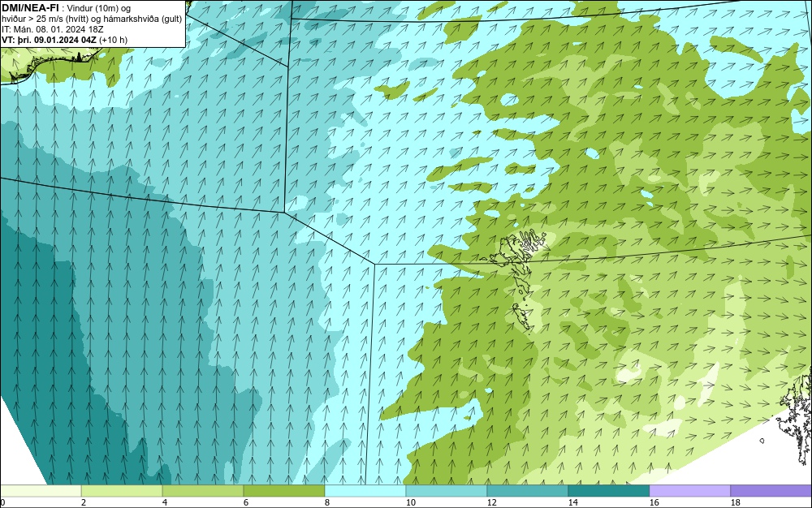Click the legend tick label '6'
Viewport: 812px width, 508px height.
click(x=245, y=502)
